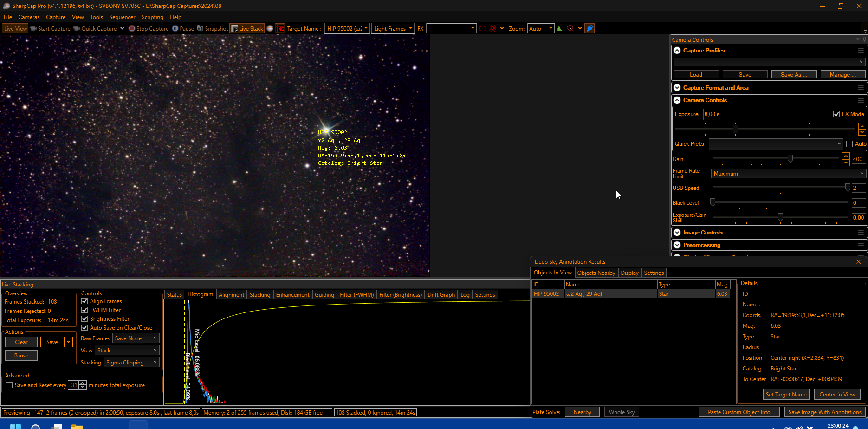Toggle Auto Save on Clear/Close
Viewport: 868px width, 429px height.
click(84, 328)
